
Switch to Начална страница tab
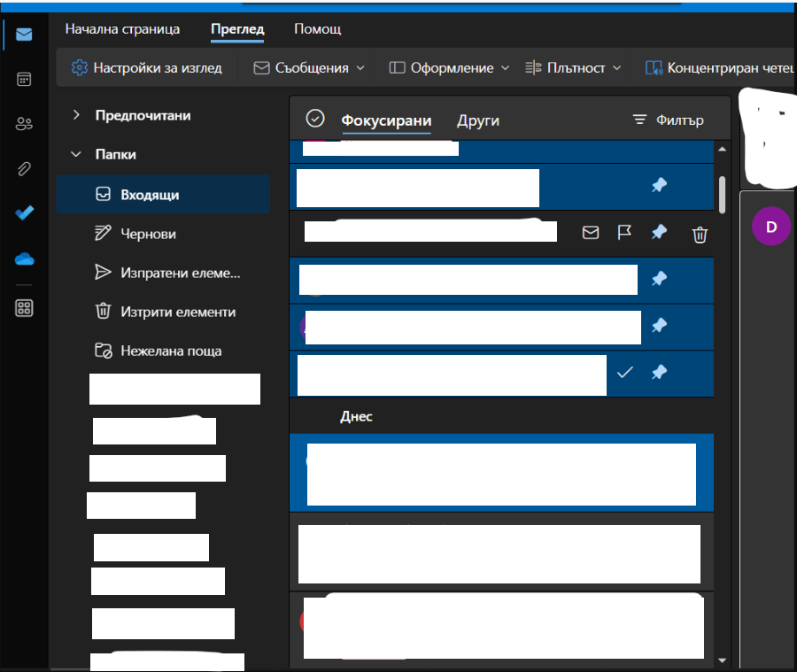(x=122, y=29)
